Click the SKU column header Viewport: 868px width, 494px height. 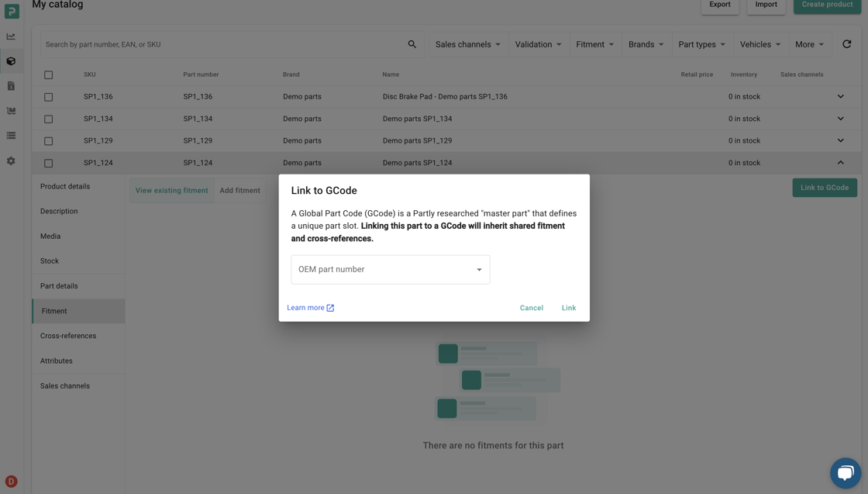click(90, 74)
